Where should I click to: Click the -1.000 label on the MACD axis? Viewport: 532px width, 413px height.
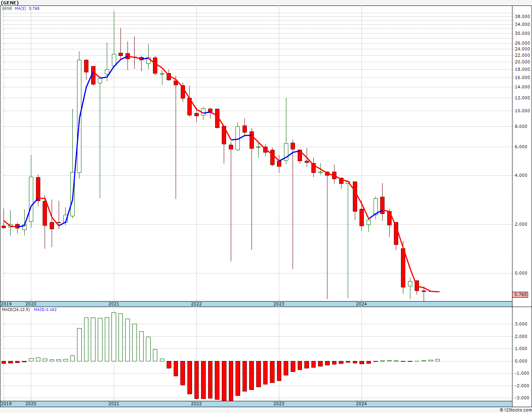tap(523, 373)
